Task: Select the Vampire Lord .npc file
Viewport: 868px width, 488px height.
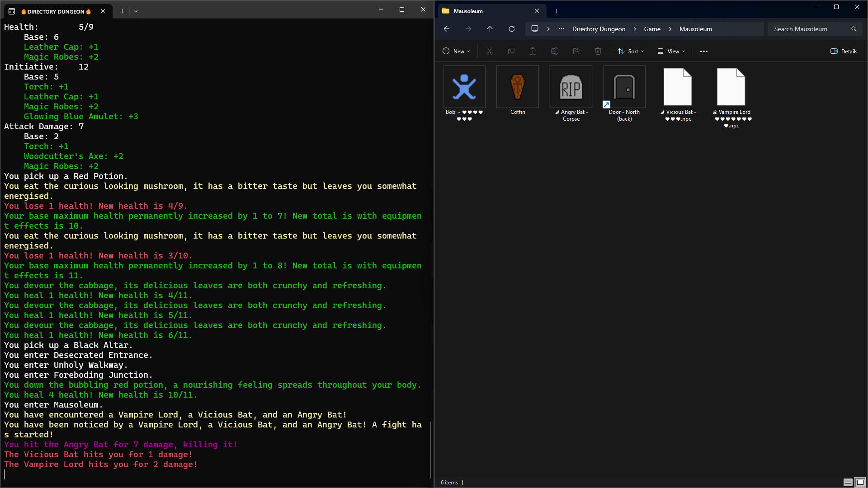Action: [x=731, y=87]
